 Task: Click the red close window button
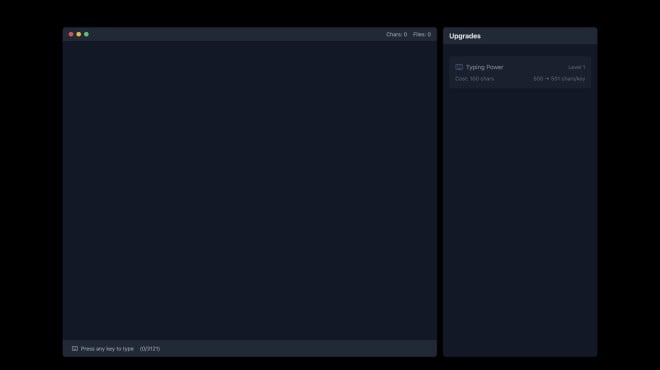pyautogui.click(x=71, y=35)
